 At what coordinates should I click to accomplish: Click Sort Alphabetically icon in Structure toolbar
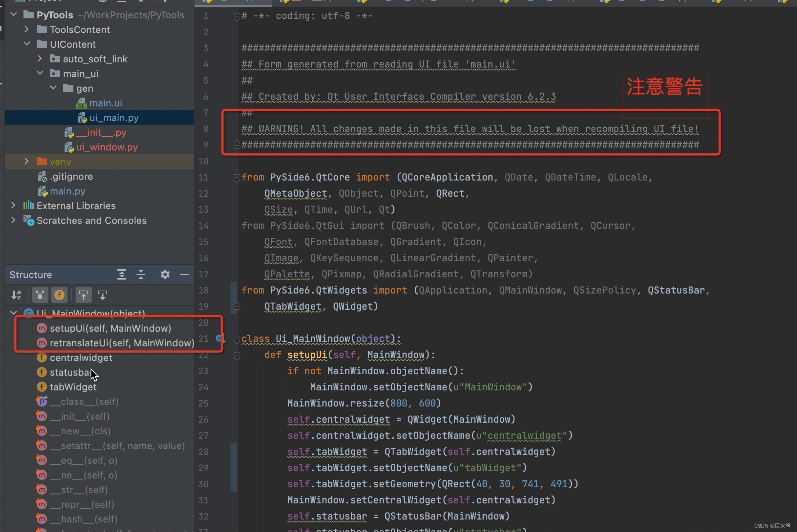[16, 295]
